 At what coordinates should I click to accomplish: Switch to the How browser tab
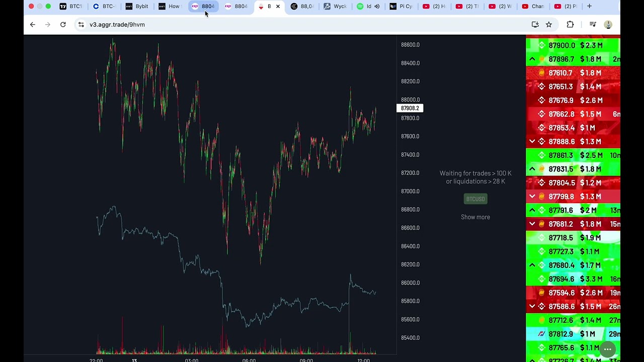tap(170, 6)
